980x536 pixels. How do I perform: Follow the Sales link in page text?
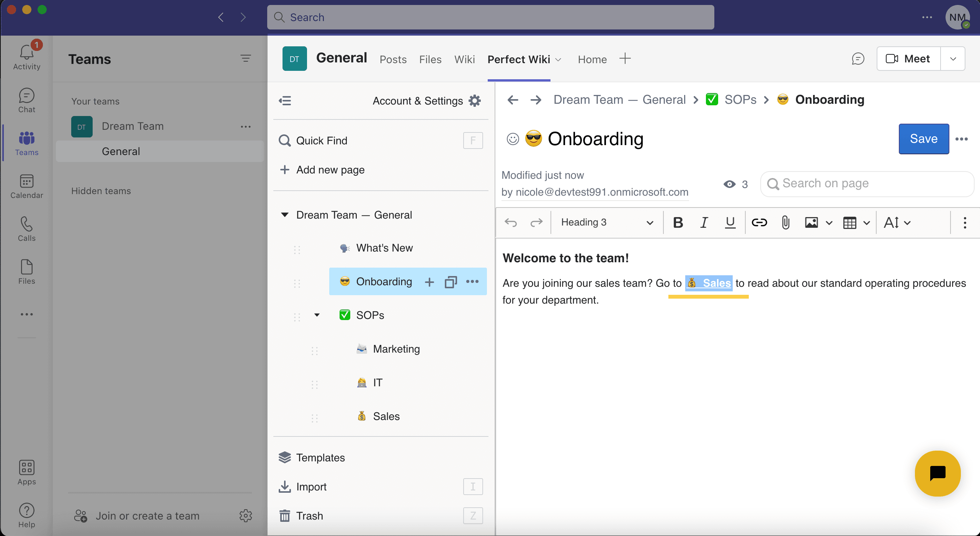click(x=709, y=283)
